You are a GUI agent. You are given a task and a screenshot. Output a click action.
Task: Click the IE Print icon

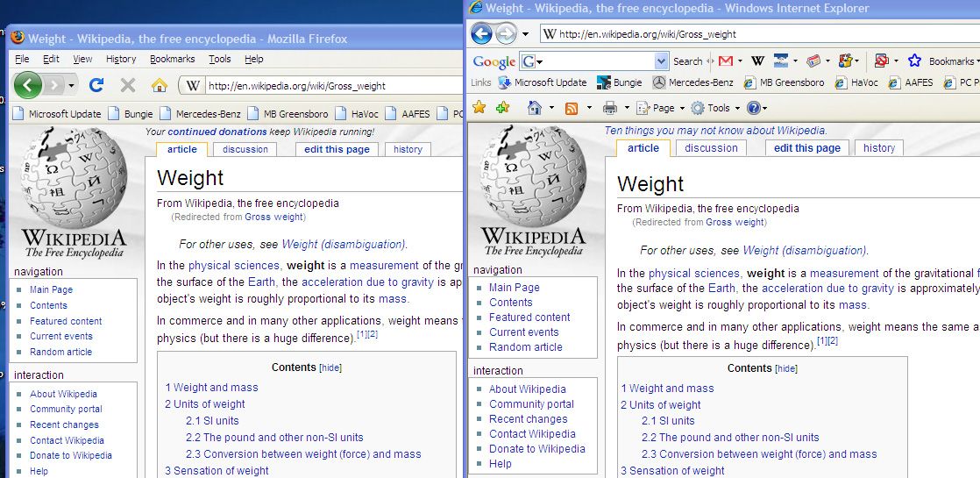click(x=610, y=108)
